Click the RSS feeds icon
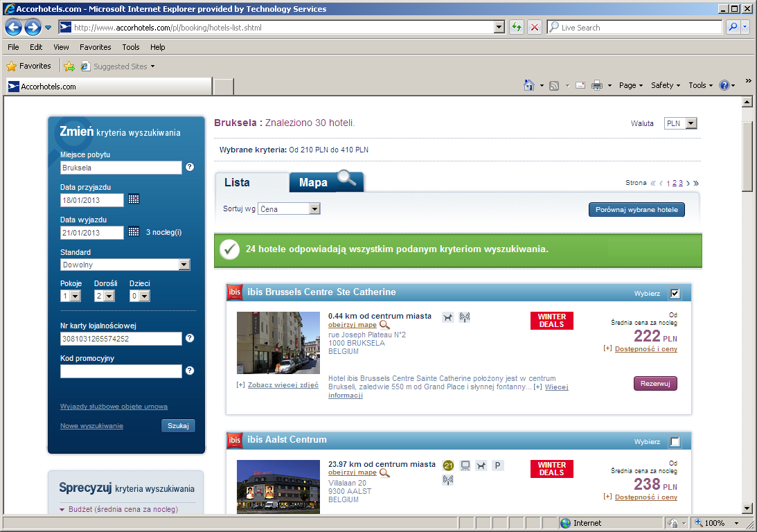 click(x=554, y=85)
